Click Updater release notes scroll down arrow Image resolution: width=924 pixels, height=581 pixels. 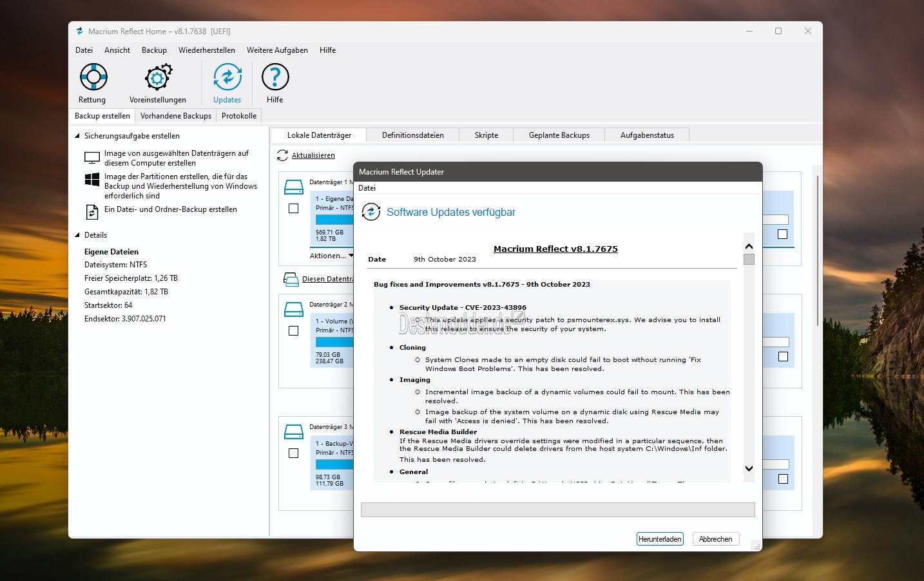[x=749, y=468]
